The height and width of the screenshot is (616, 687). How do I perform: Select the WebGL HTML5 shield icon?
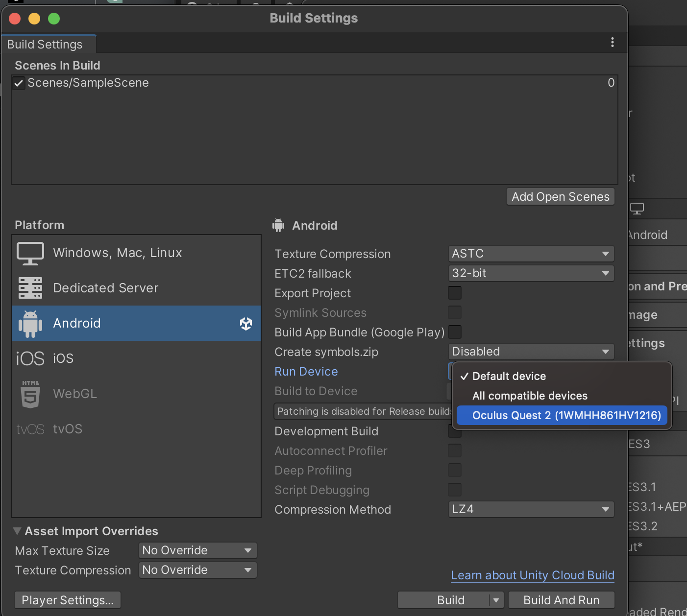30,394
